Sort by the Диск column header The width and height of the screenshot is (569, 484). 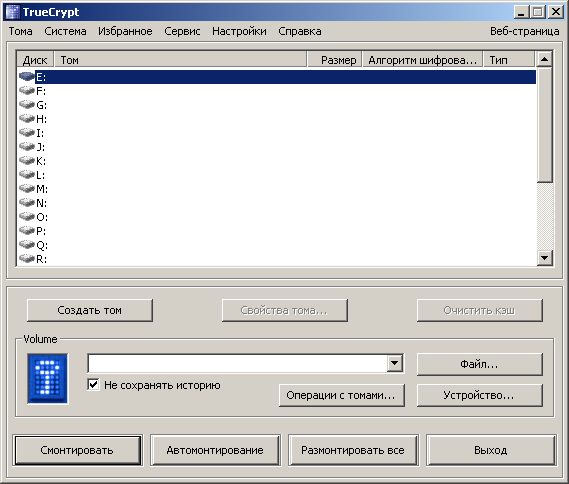[35, 60]
